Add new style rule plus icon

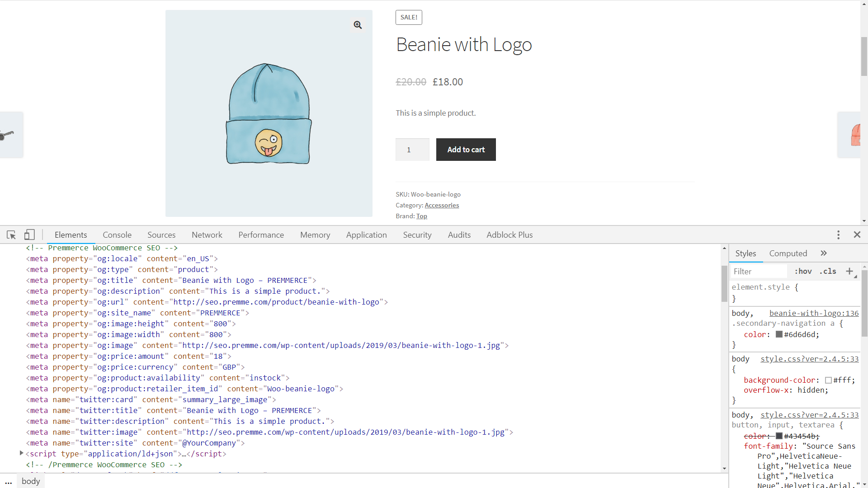(849, 271)
